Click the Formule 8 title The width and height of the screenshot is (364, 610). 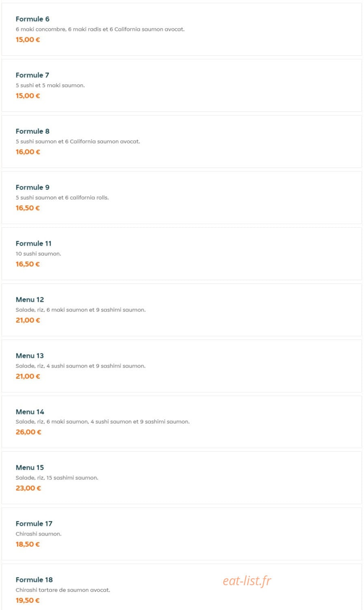coord(32,131)
